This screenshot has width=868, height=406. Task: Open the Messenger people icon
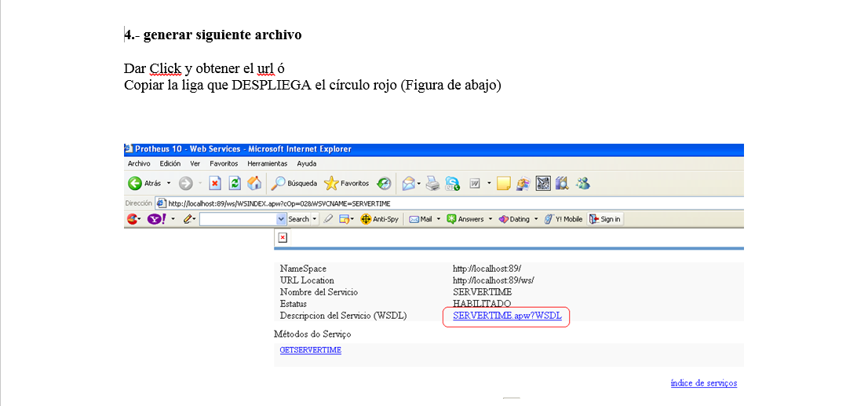[x=582, y=183]
